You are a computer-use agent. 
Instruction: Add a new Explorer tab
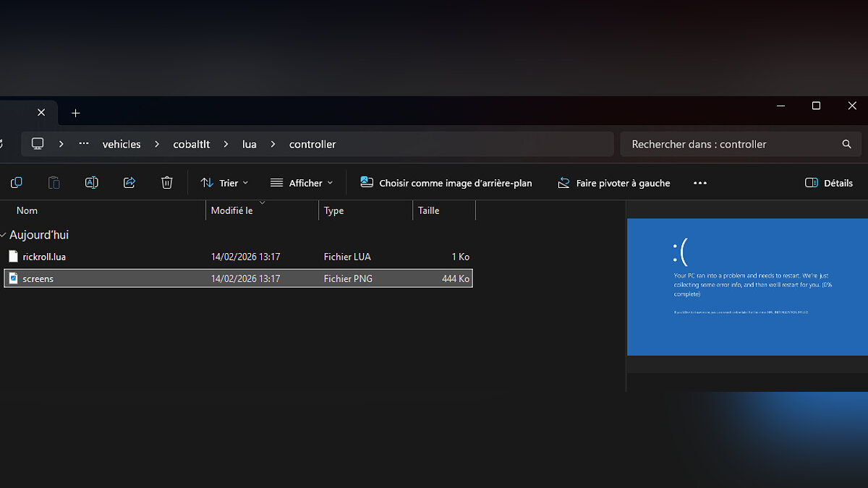pyautogui.click(x=75, y=113)
